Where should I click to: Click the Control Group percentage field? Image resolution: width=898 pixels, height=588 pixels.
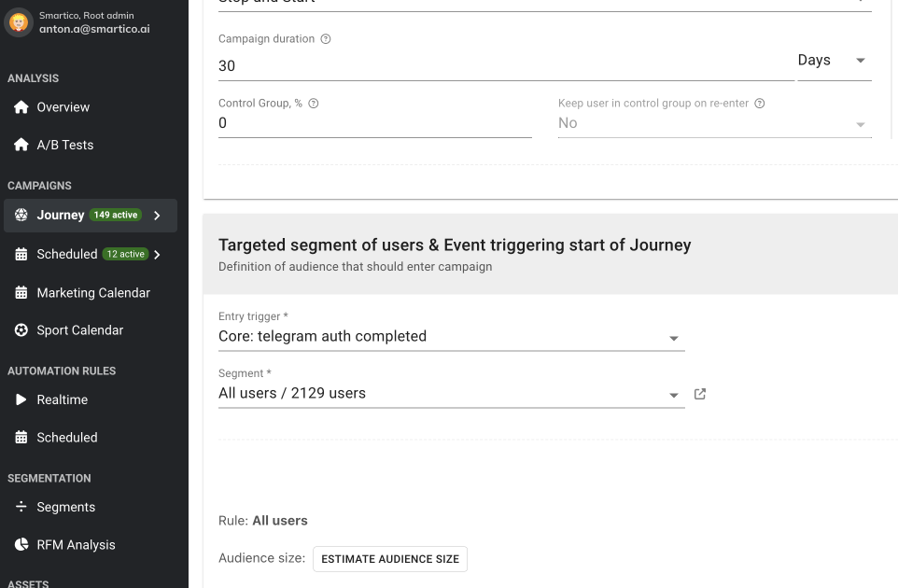[373, 123]
